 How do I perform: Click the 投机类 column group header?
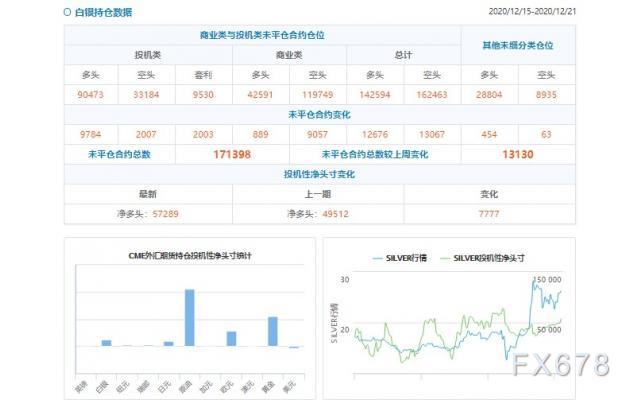coord(148,55)
